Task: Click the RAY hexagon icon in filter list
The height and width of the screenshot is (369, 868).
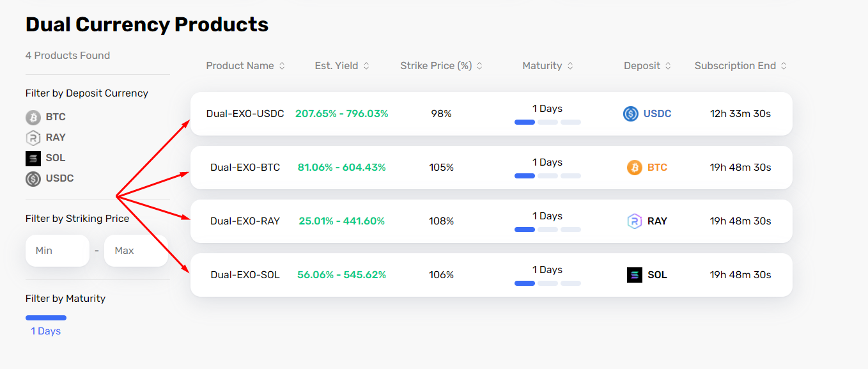Action: coord(33,137)
